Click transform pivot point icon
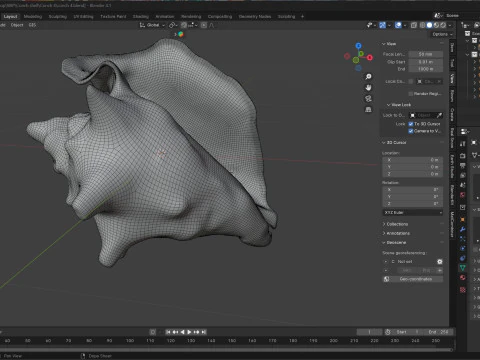The width and height of the screenshot is (480, 360). point(173,25)
